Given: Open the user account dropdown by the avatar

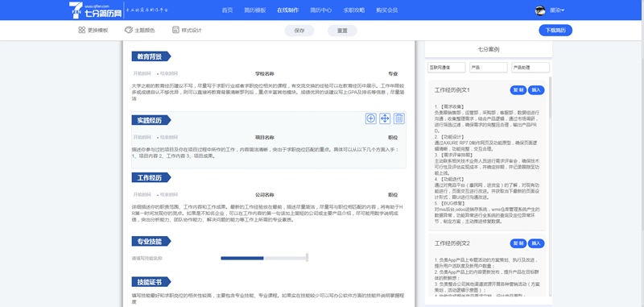Looking at the screenshot, I should (557, 10).
